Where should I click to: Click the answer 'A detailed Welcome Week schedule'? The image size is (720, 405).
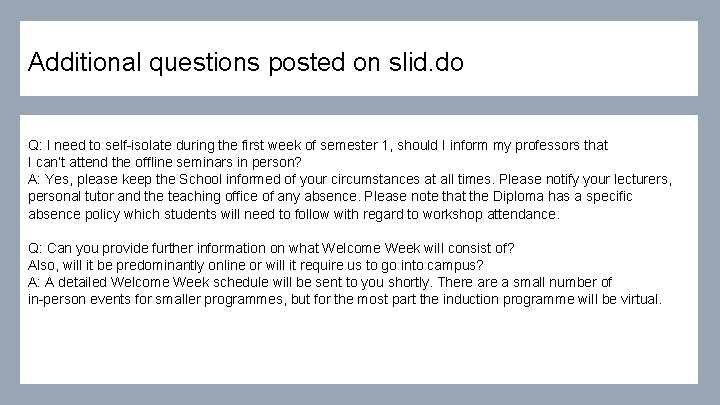[320, 282]
